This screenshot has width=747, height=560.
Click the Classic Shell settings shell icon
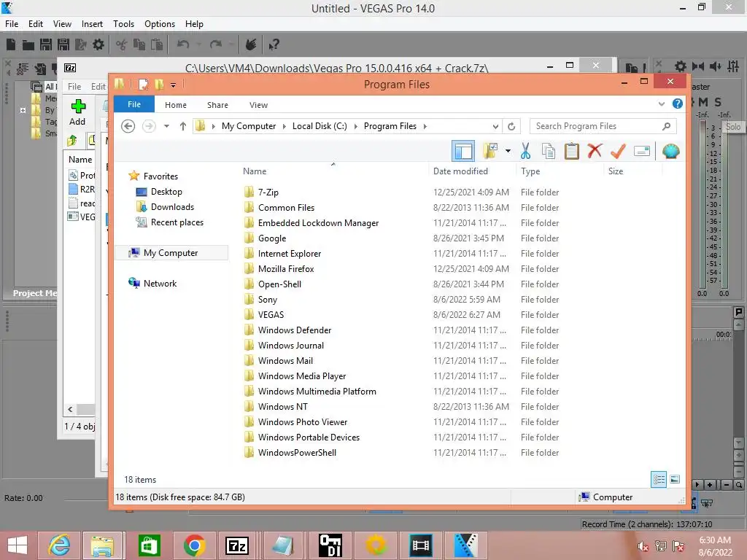[670, 152]
